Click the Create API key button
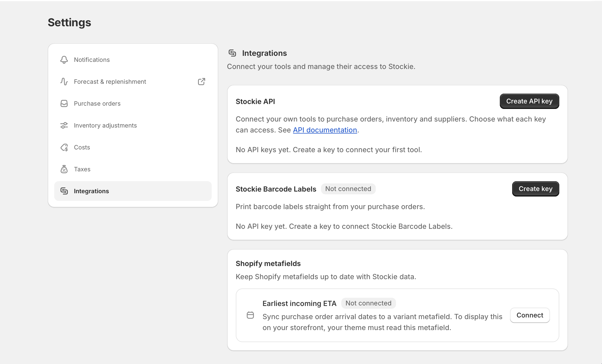602x364 pixels. [529, 101]
